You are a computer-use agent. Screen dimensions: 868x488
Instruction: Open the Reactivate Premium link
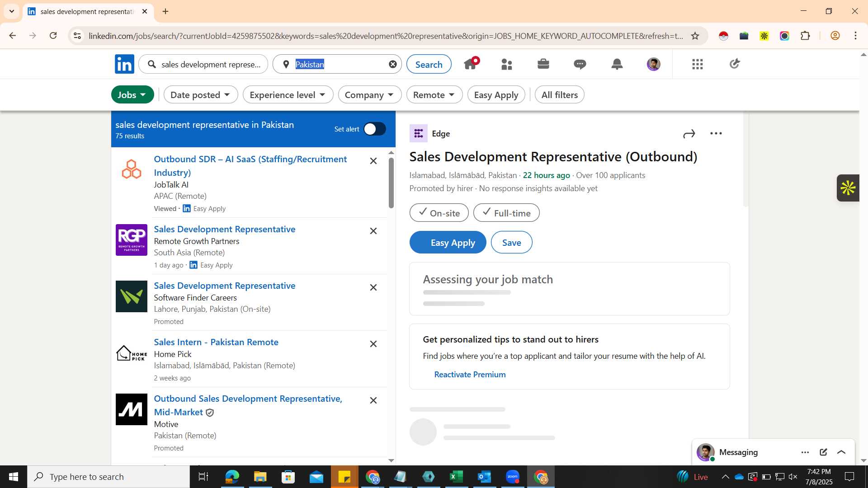point(470,375)
